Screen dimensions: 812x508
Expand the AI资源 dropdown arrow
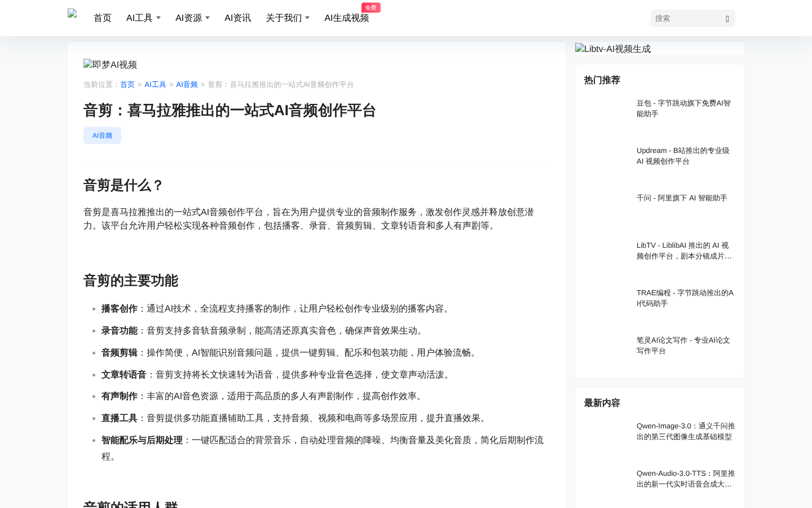coord(208,18)
